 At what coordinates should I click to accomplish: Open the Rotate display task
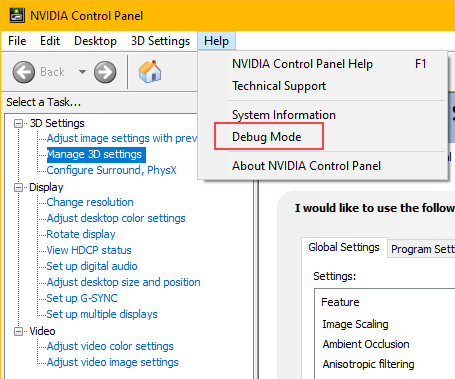click(81, 234)
